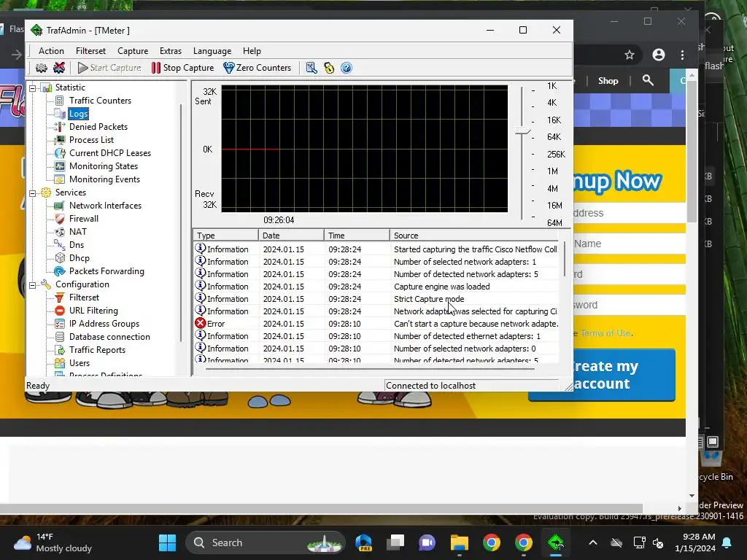This screenshot has width=747, height=560.
Task: Open the Help menu
Action: click(x=252, y=51)
